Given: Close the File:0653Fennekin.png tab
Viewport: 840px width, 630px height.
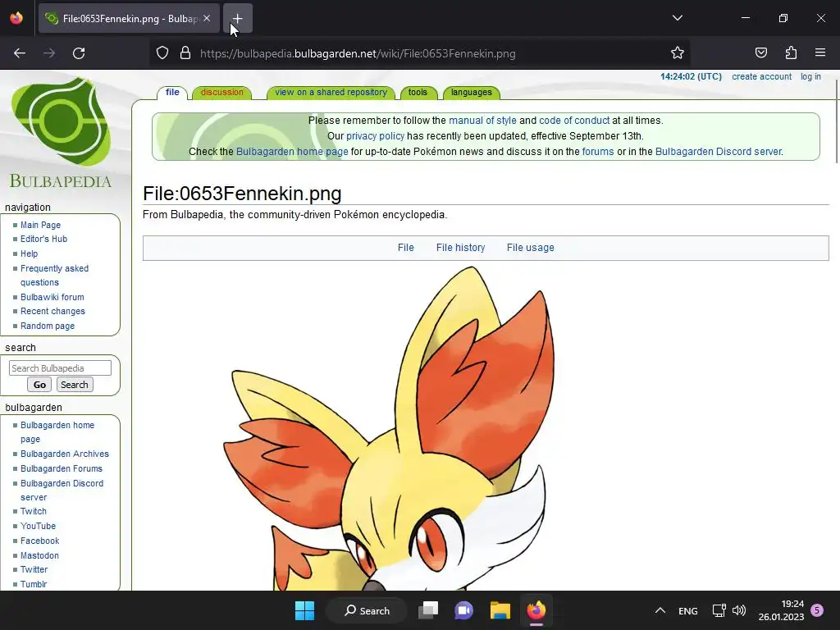Looking at the screenshot, I should [207, 18].
